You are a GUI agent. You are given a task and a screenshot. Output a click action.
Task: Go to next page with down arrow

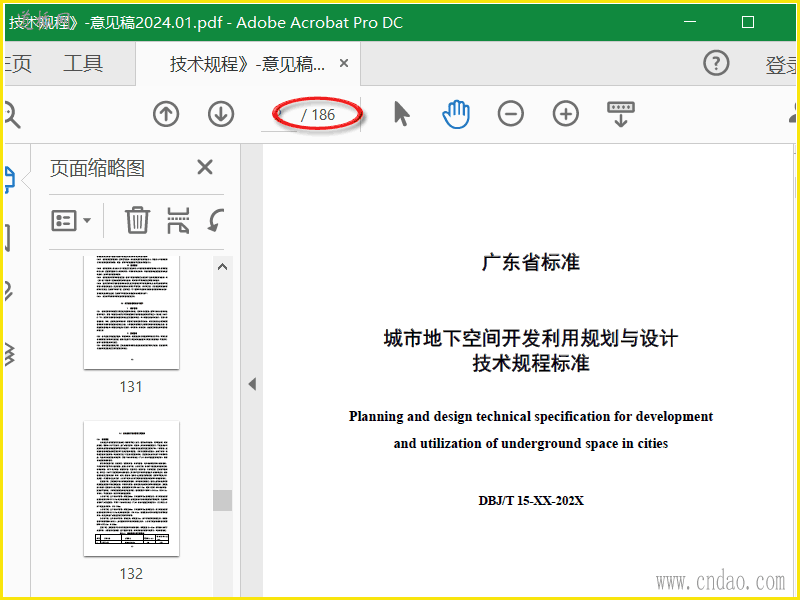click(221, 114)
